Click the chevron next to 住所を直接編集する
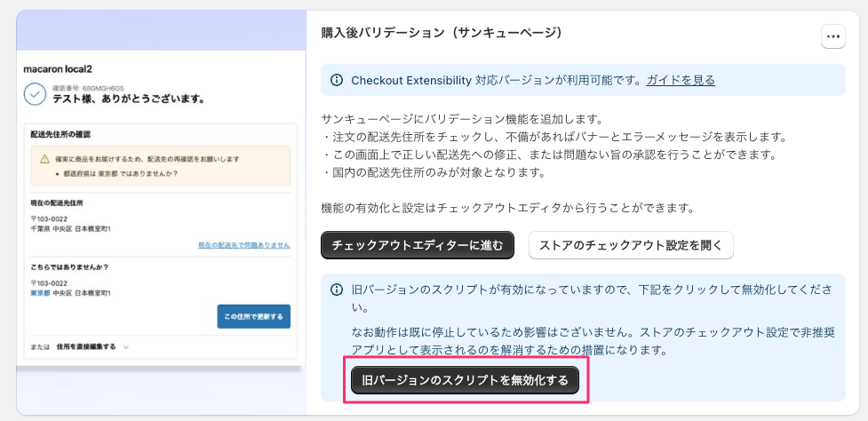 pyautogui.click(x=126, y=346)
